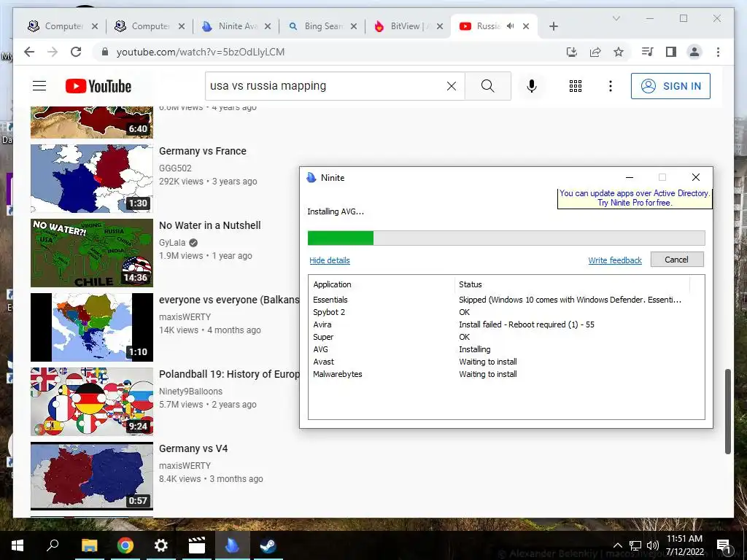The height and width of the screenshot is (560, 747).
Task: Search with voice microphone icon
Action: (x=532, y=86)
